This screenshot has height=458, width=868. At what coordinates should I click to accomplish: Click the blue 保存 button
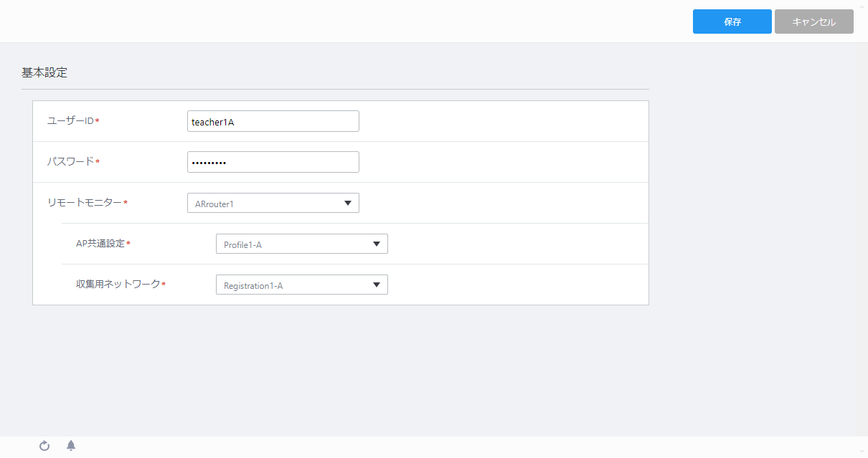(x=732, y=22)
